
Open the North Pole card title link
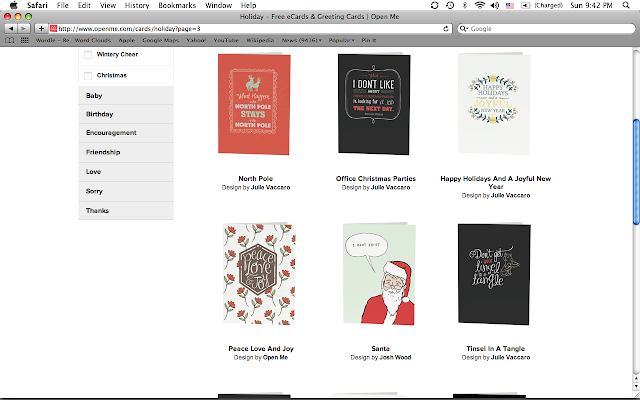coord(256,179)
